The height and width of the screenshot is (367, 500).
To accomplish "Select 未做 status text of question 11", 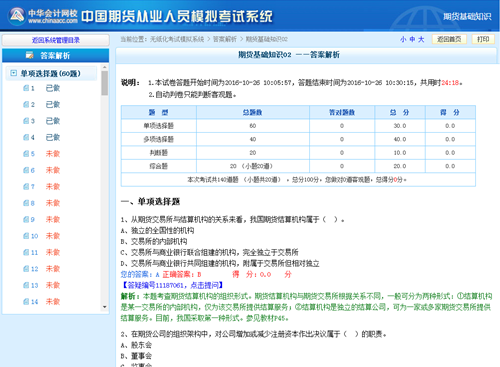I will click(x=53, y=252).
